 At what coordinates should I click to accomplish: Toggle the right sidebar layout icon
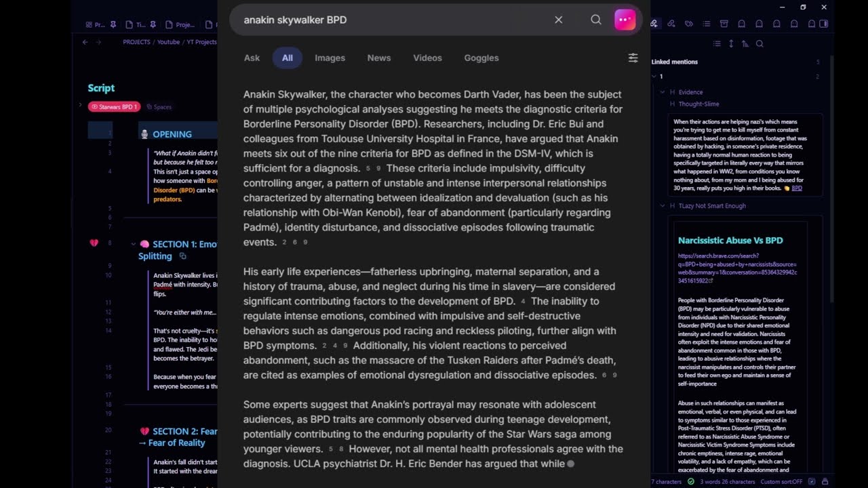[824, 24]
